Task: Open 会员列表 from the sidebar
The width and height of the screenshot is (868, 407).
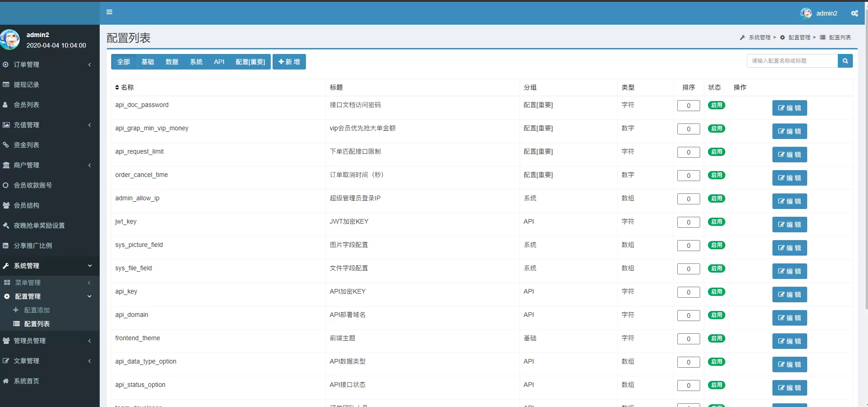Action: tap(27, 105)
